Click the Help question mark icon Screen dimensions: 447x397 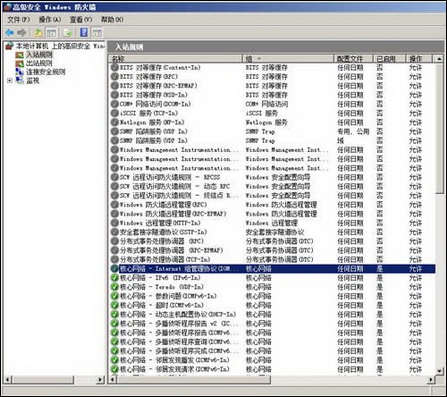pyautogui.click(x=84, y=33)
